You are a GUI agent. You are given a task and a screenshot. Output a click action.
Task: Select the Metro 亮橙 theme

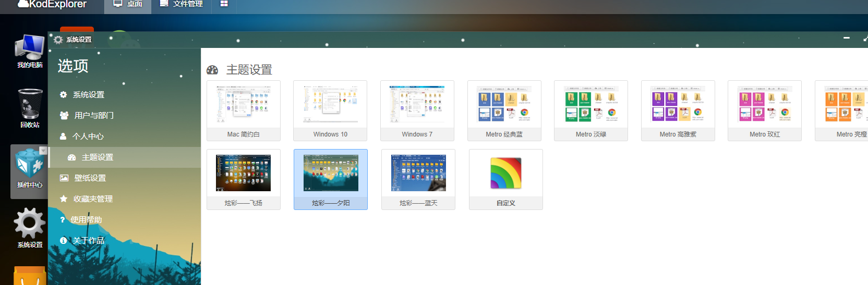click(x=842, y=110)
